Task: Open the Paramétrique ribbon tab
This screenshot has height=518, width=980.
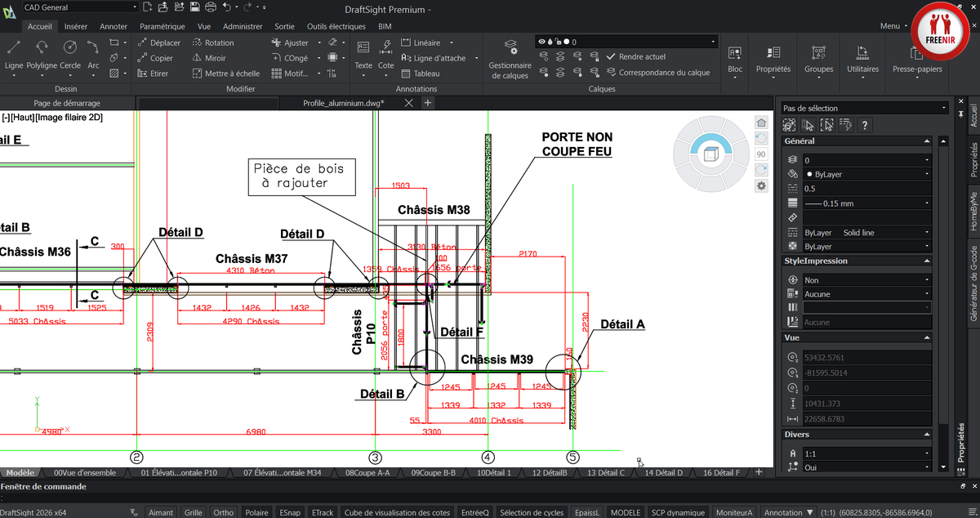Action: [x=163, y=26]
